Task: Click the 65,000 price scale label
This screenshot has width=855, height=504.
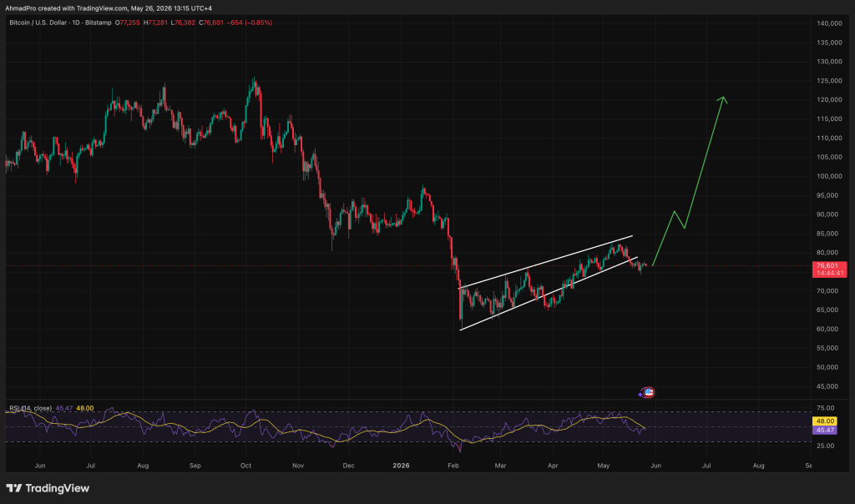Action: coord(827,310)
